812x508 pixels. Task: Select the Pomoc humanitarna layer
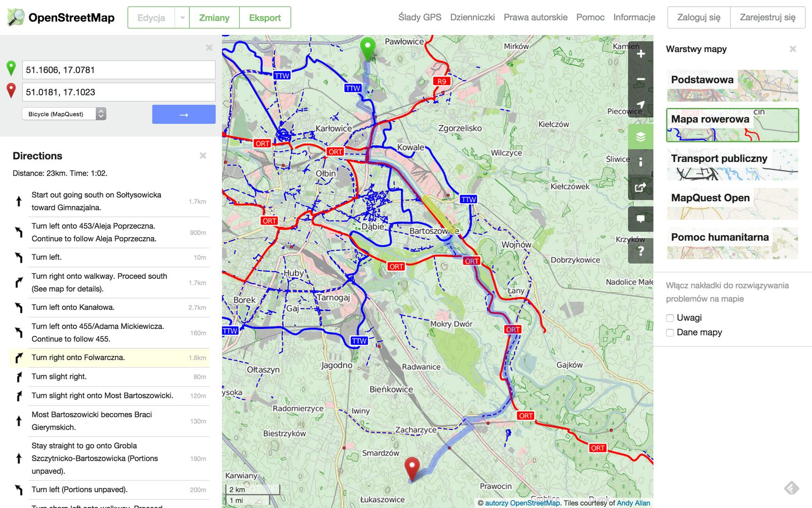(x=732, y=243)
